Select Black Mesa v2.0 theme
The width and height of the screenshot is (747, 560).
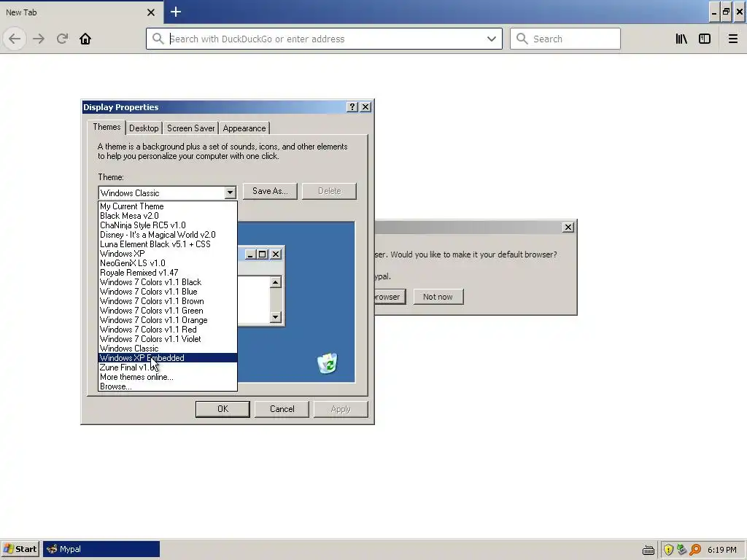[167, 216]
